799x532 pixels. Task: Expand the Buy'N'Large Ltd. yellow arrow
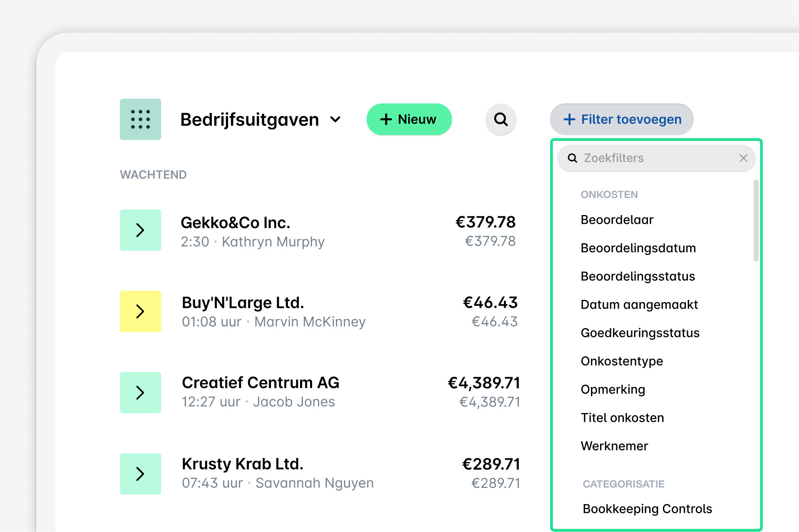(x=140, y=311)
